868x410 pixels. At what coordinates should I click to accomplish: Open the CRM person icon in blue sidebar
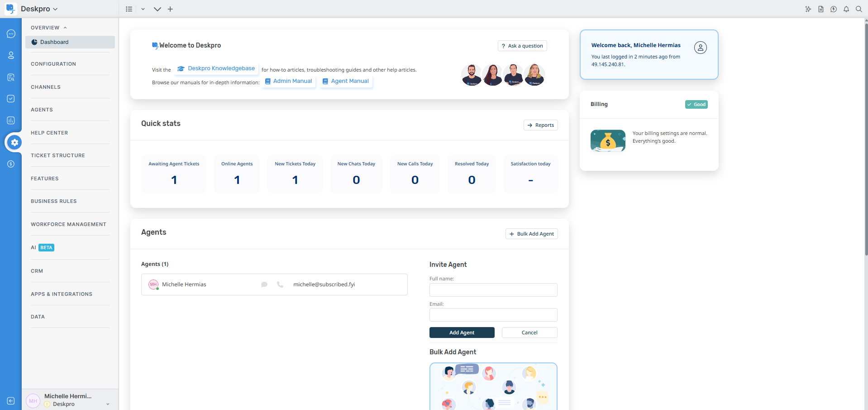11,55
